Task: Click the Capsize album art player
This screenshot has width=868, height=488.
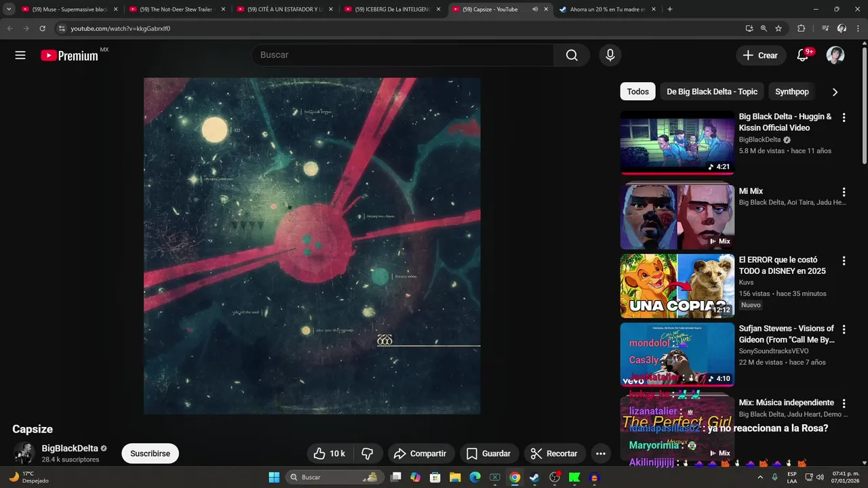Action: (312, 245)
